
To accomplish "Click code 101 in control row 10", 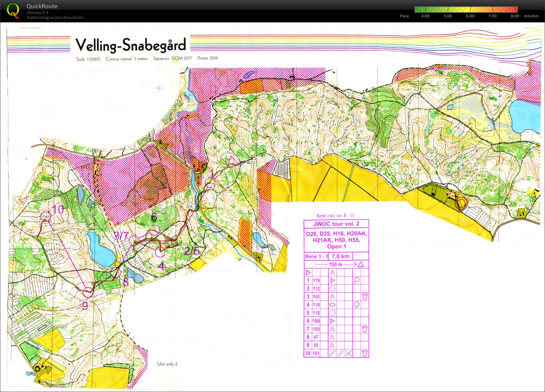I will tap(316, 354).
